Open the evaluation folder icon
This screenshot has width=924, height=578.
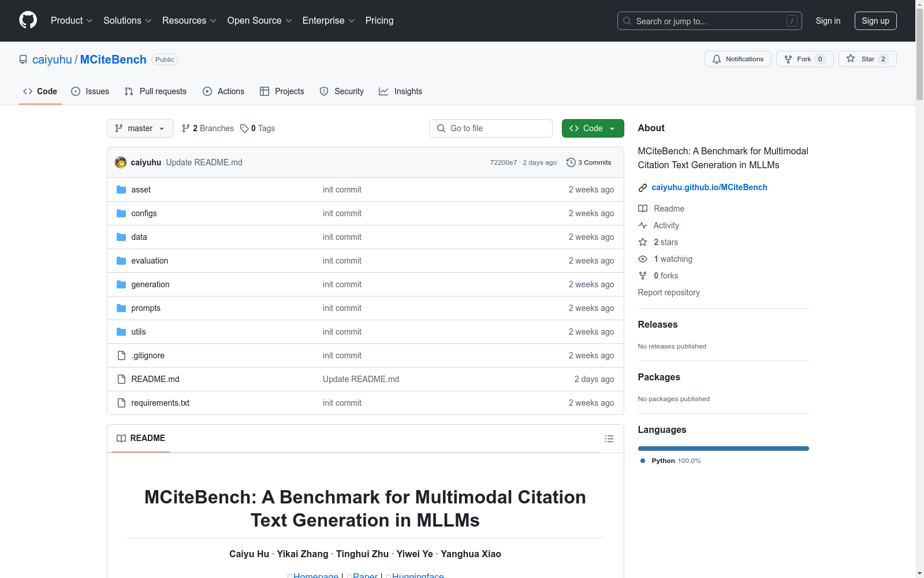(x=121, y=261)
